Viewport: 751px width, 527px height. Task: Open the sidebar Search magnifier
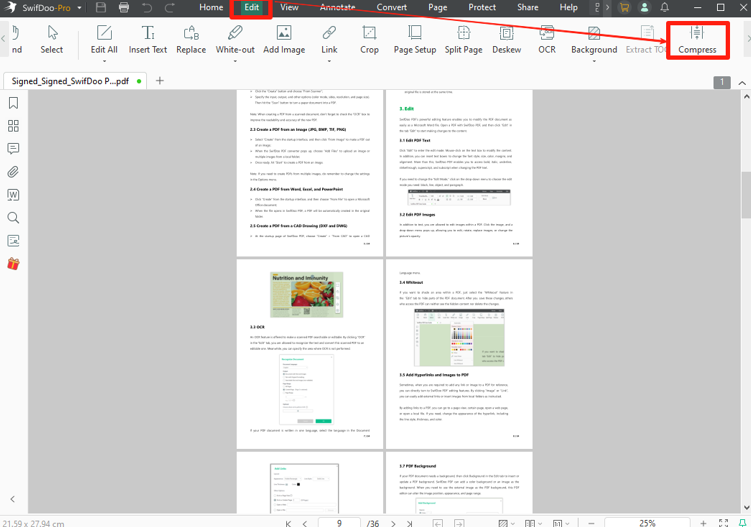(x=13, y=218)
